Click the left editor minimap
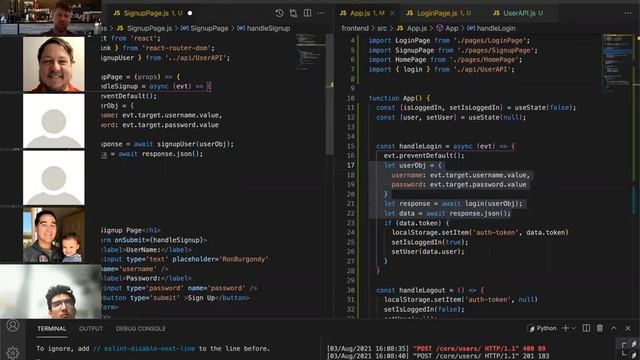This screenshot has width=640, height=360. click(x=310, y=53)
